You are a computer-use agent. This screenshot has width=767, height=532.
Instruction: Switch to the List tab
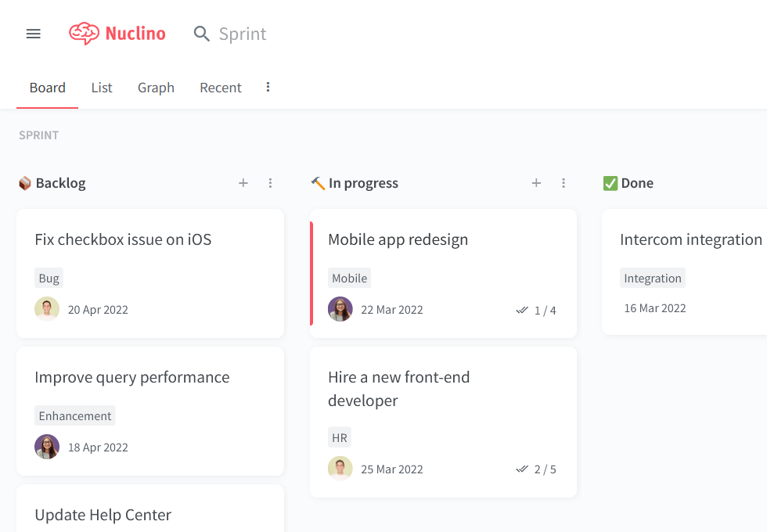[101, 87]
